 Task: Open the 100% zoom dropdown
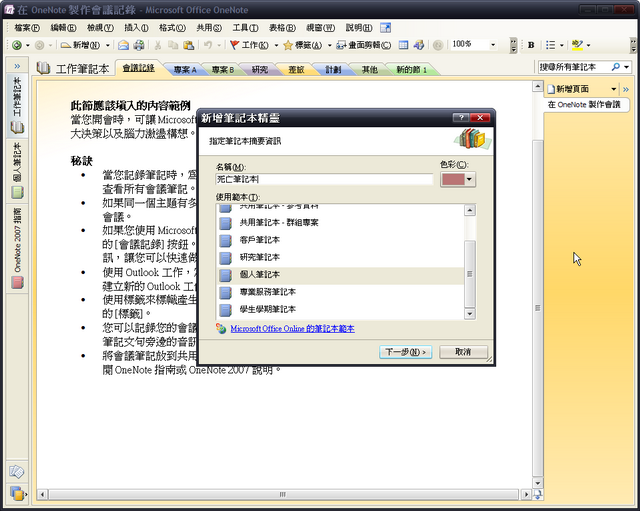[x=493, y=44]
